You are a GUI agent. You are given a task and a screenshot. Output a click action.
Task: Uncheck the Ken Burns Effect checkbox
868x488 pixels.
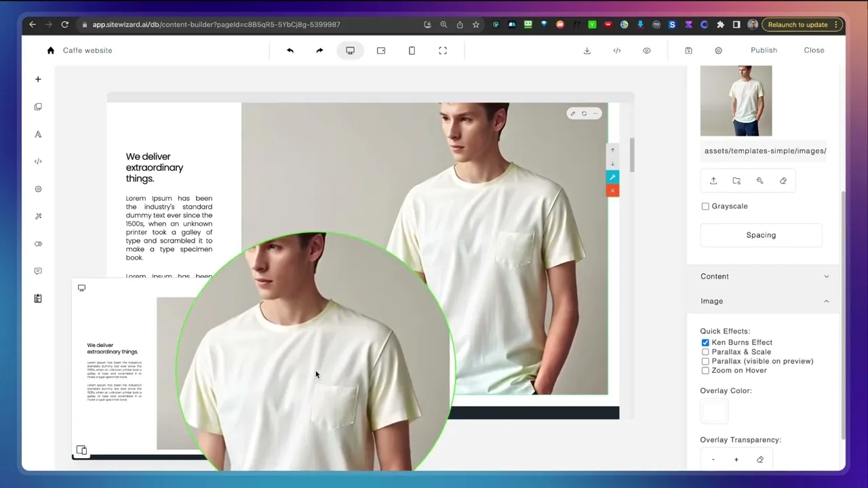coord(705,342)
